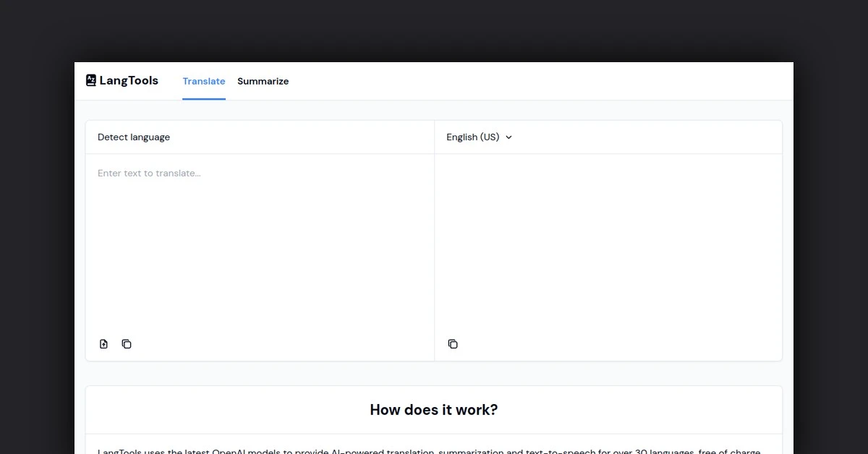868x454 pixels.
Task: Open the Detect language selector
Action: click(x=134, y=137)
